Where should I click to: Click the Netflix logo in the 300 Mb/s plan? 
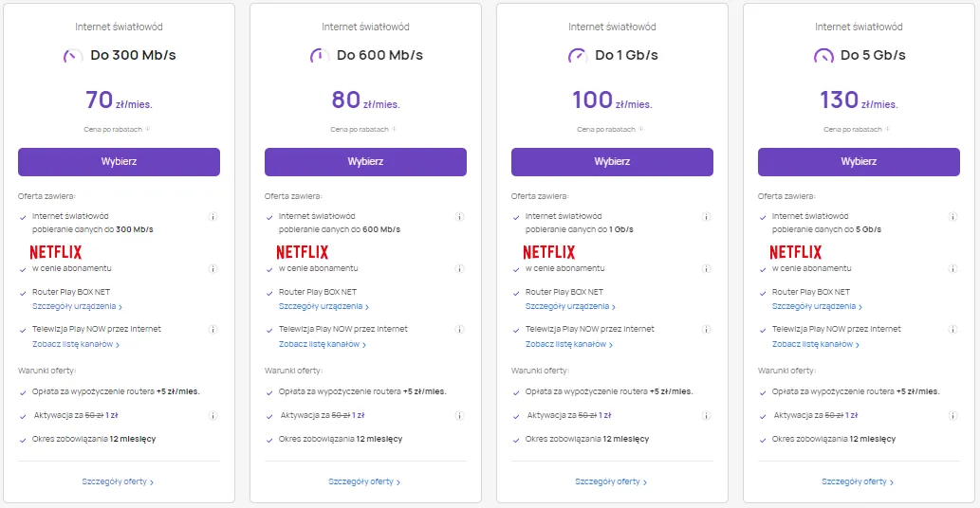click(55, 252)
